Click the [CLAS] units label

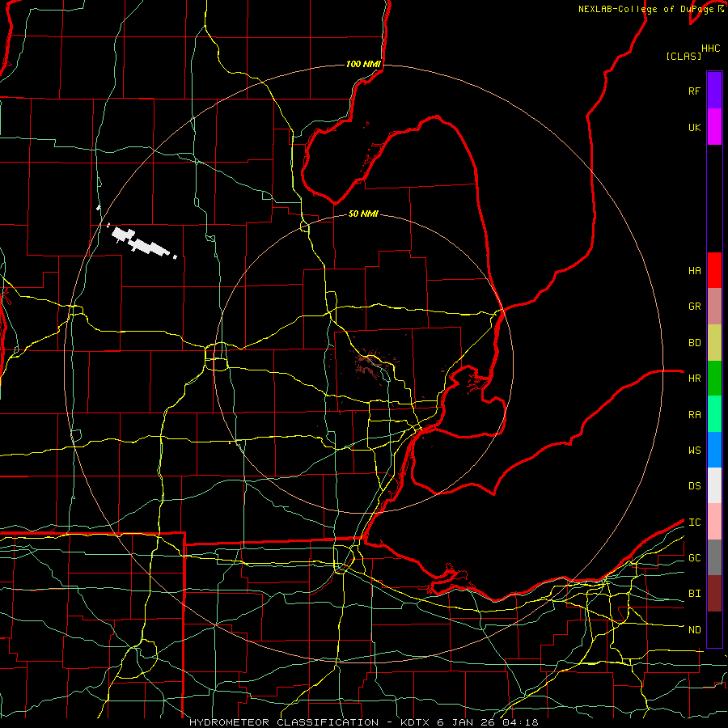pyautogui.click(x=684, y=57)
